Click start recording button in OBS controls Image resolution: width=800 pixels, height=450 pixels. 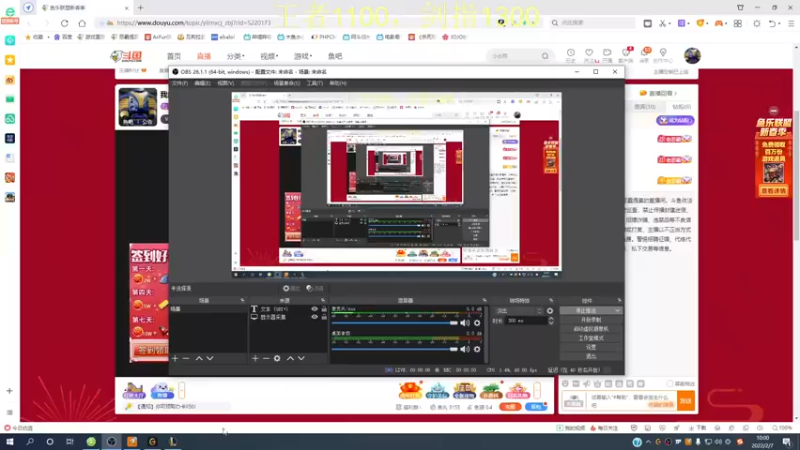click(x=591, y=320)
